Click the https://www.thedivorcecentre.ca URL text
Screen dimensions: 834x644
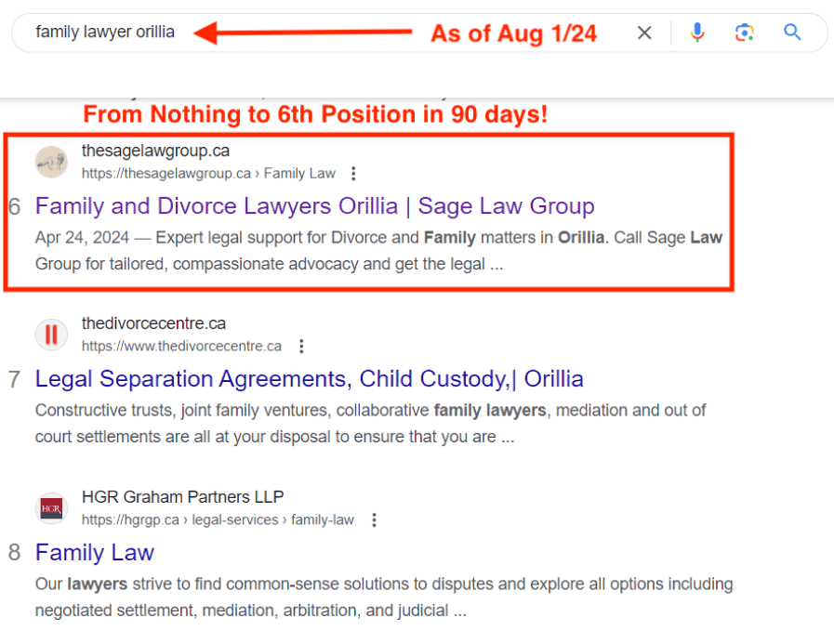tap(181, 347)
